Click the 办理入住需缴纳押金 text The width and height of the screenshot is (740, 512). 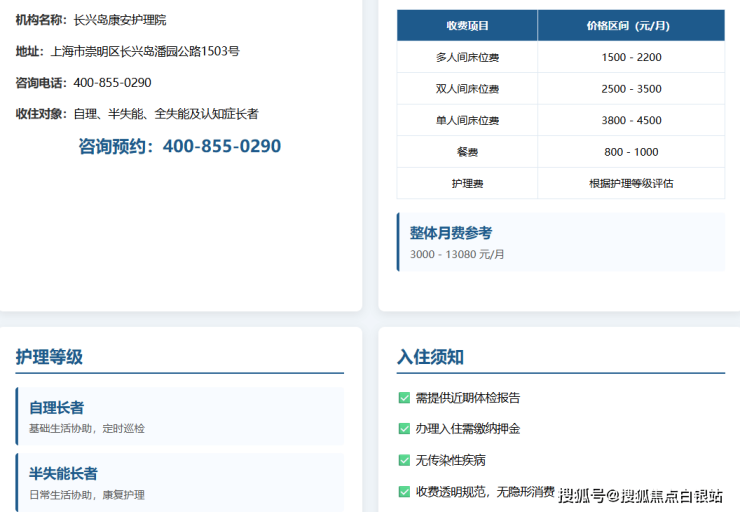468,428
